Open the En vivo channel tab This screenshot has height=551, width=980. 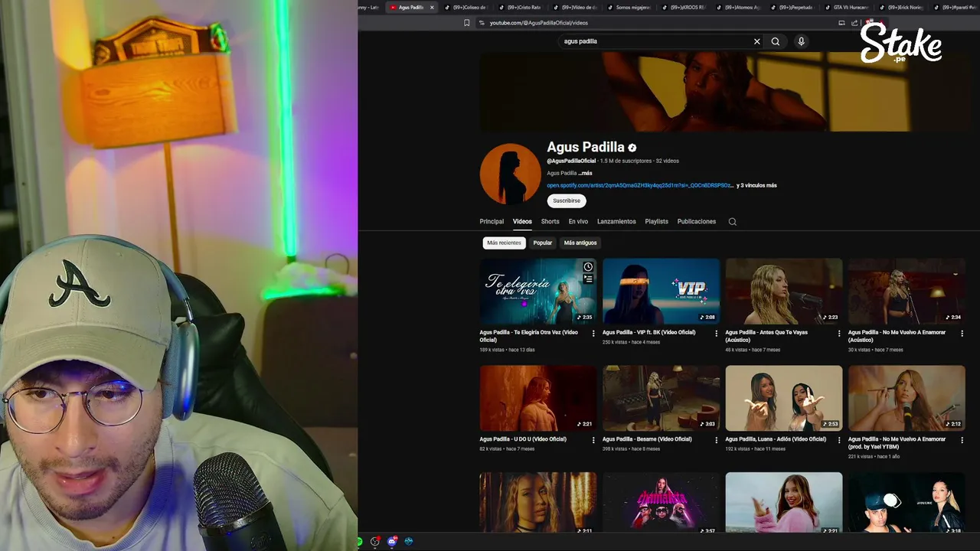click(578, 222)
